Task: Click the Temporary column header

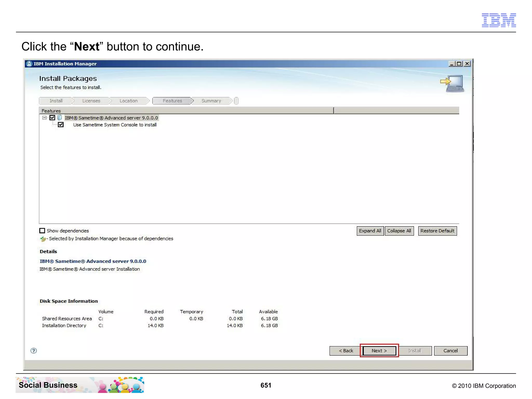Action: coord(191,312)
